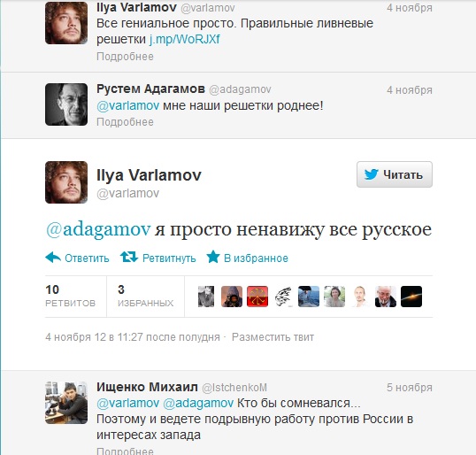View the 3 ИЗБРАННЫХ count
The width and height of the screenshot is (476, 455).
click(146, 296)
